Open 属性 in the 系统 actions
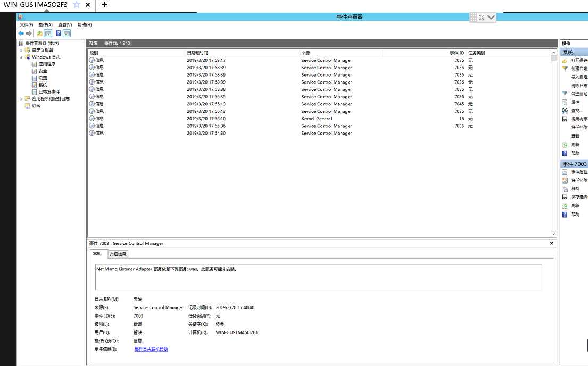588x366 pixels. [x=575, y=102]
